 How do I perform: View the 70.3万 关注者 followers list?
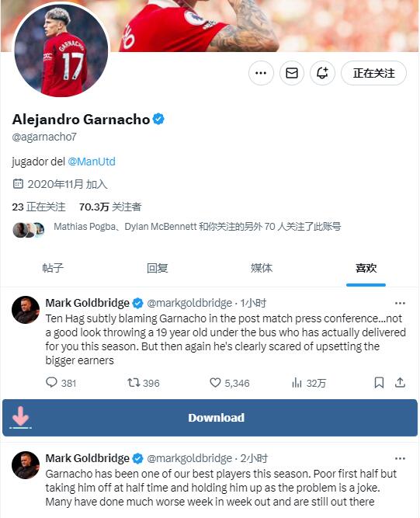(x=110, y=207)
